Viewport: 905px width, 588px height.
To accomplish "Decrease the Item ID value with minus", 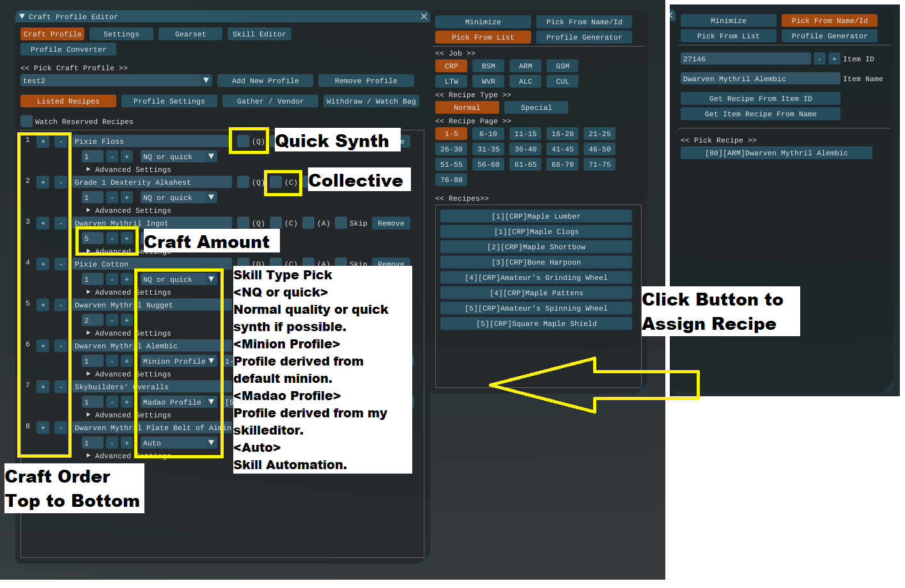I will pos(819,59).
